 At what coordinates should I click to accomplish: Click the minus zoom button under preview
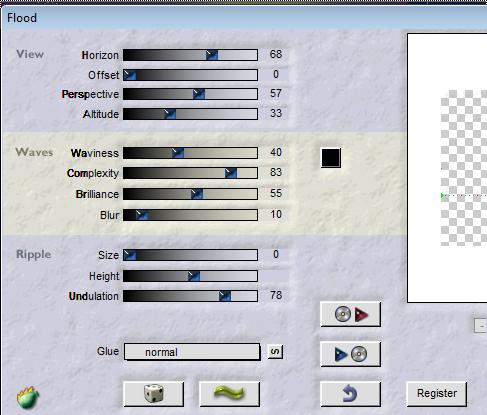coord(481,326)
